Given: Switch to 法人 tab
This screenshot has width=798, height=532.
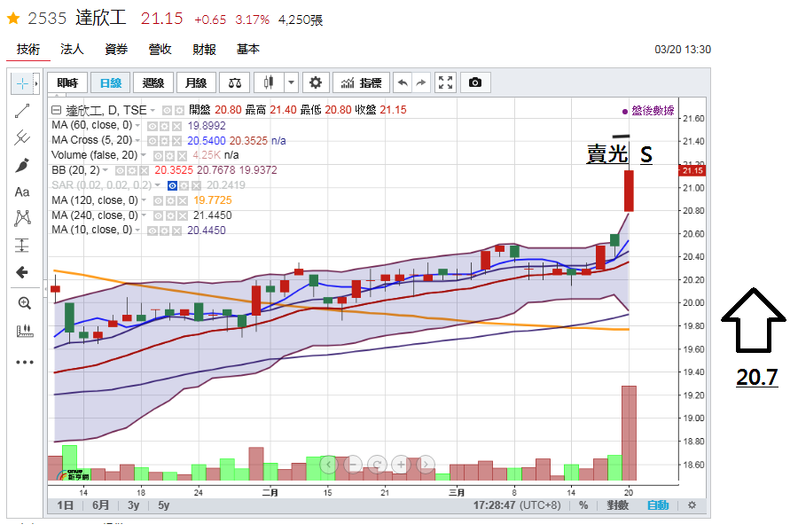Looking at the screenshot, I should (x=72, y=50).
